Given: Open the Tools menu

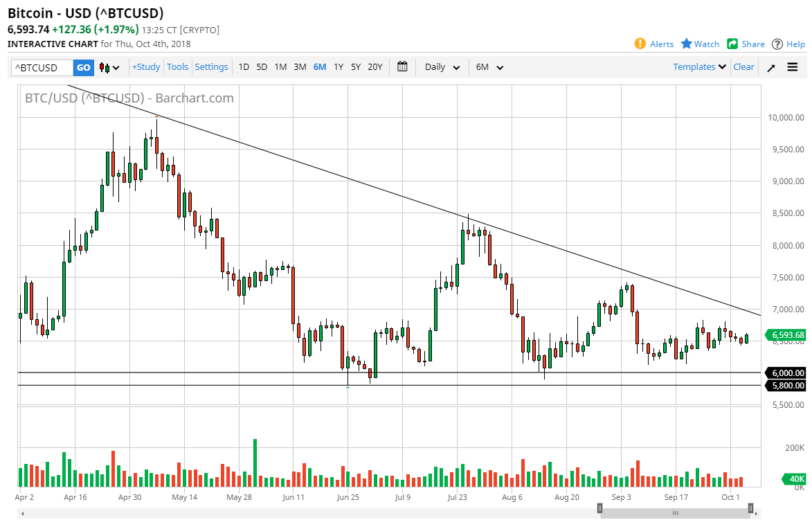Looking at the screenshot, I should click(177, 67).
